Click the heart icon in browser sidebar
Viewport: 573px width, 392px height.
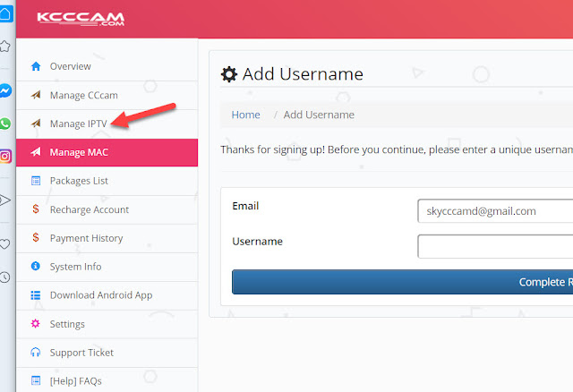(x=5, y=243)
